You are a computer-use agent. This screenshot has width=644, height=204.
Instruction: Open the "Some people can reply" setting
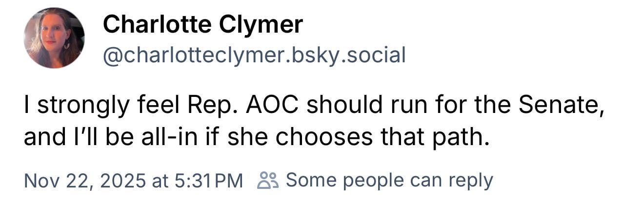click(389, 180)
